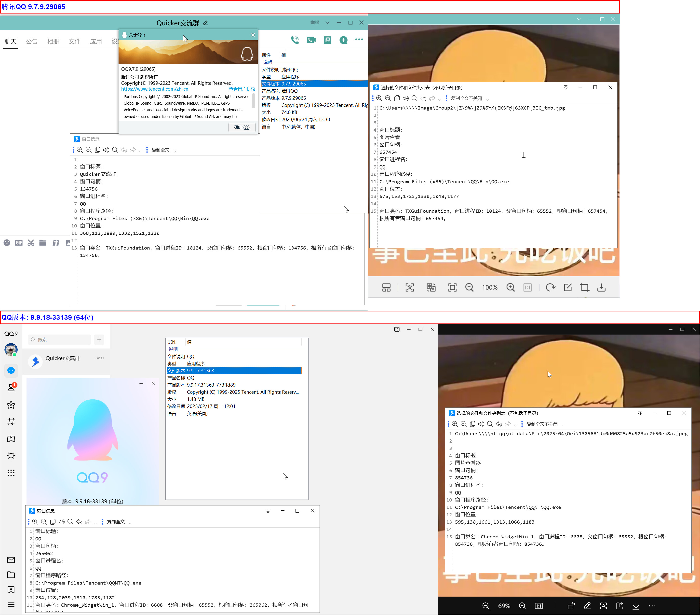Click the scrollbar in 关于QQ license text
This screenshot has width=700, height=615.
[x=254, y=101]
